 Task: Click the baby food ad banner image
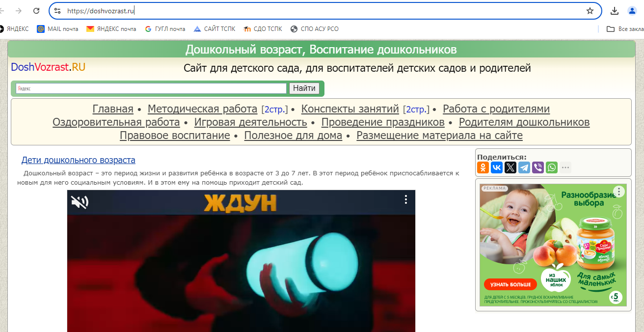point(553,245)
